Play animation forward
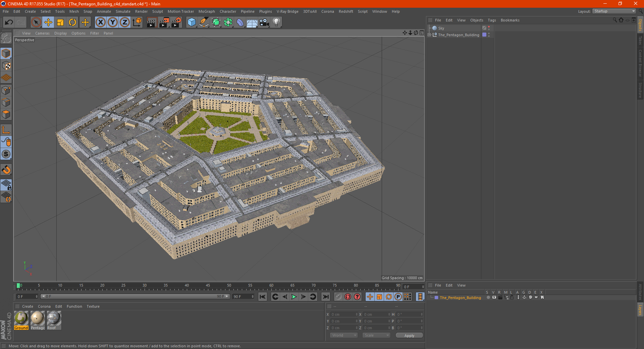 coord(294,297)
